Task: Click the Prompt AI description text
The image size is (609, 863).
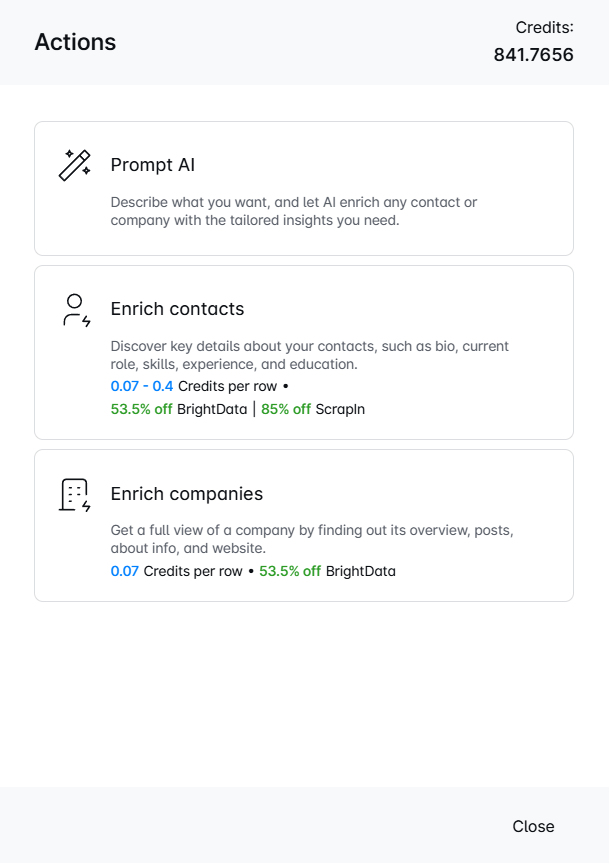Action: click(293, 211)
